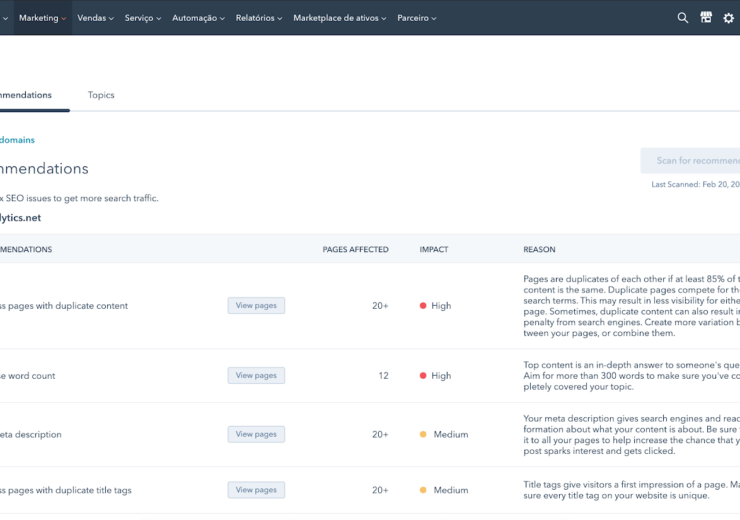The image size is (740, 520).
Task: Click red High dot for word count
Action: coord(423,376)
